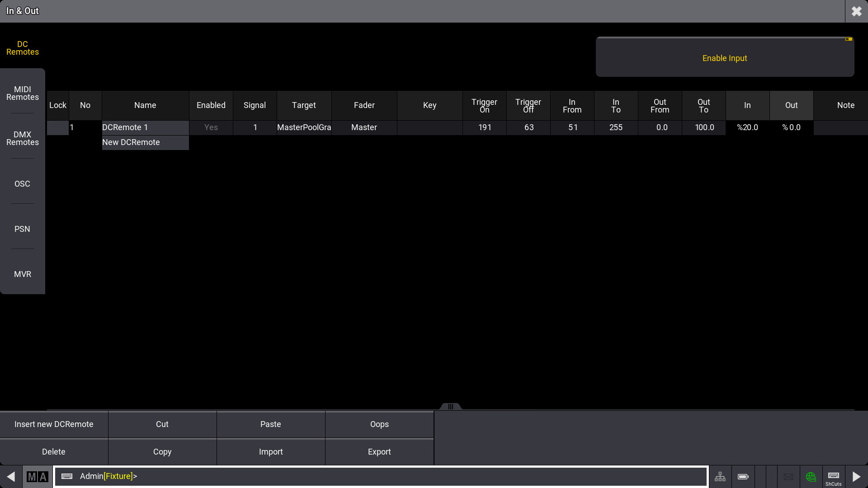868x488 pixels.
Task: Click the network/patch icon in status bar
Action: 720,477
